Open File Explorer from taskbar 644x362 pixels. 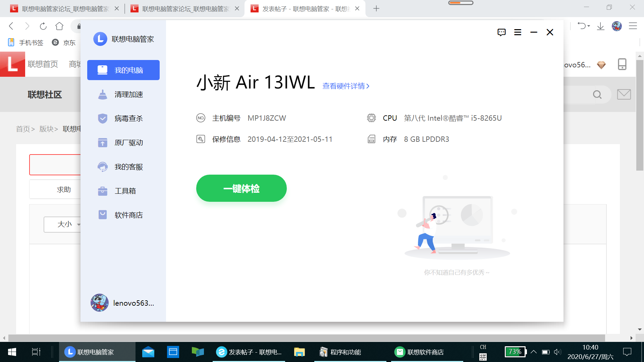coord(299,352)
